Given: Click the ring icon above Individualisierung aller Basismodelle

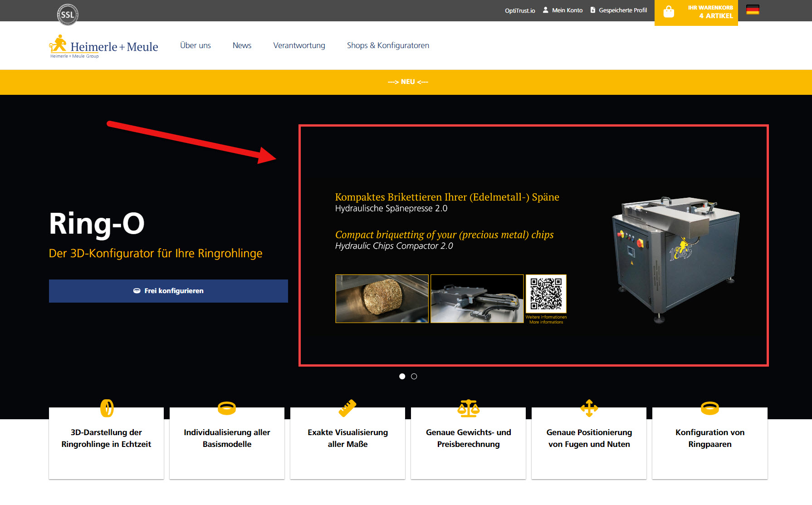Looking at the screenshot, I should click(x=227, y=408).
